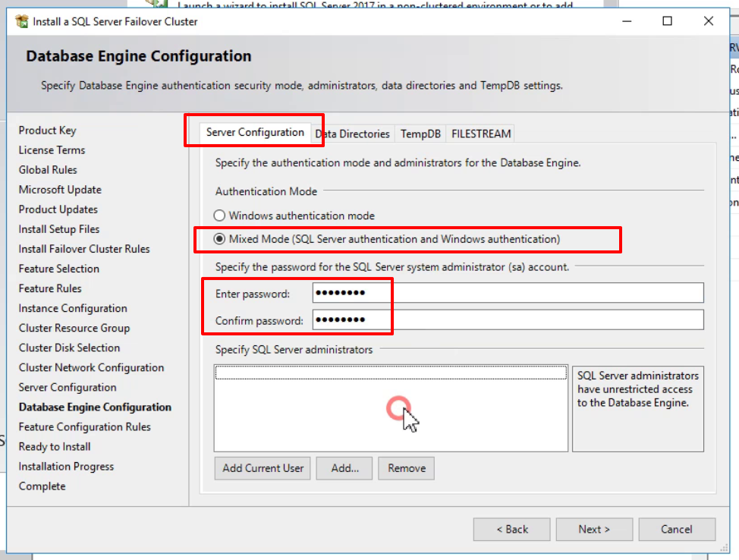
Task: Click the Microsoft Update step
Action: (60, 190)
